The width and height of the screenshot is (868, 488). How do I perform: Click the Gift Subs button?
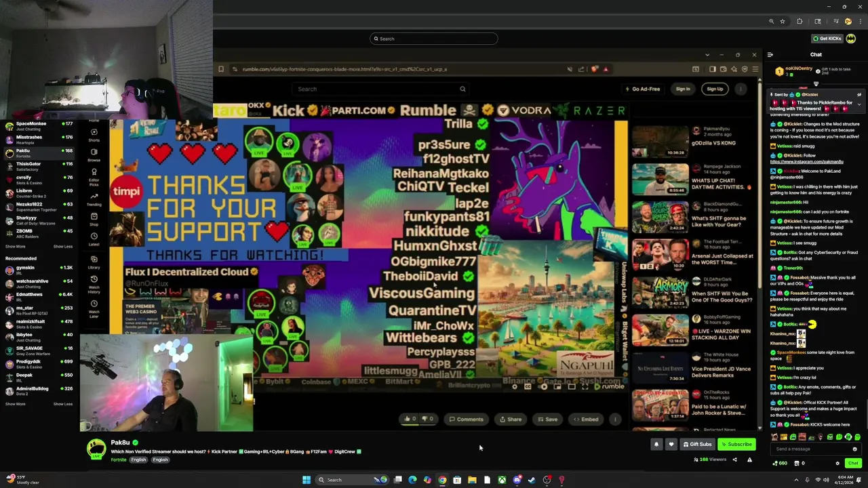697,445
